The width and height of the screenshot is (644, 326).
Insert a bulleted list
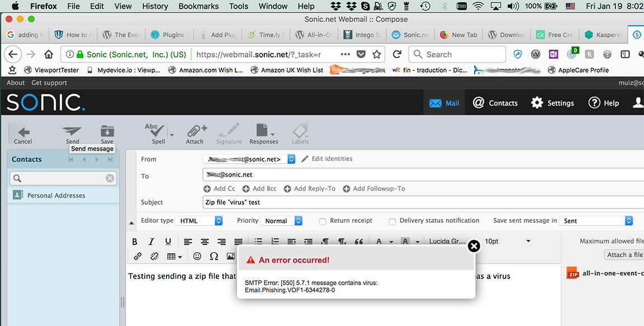click(x=258, y=241)
